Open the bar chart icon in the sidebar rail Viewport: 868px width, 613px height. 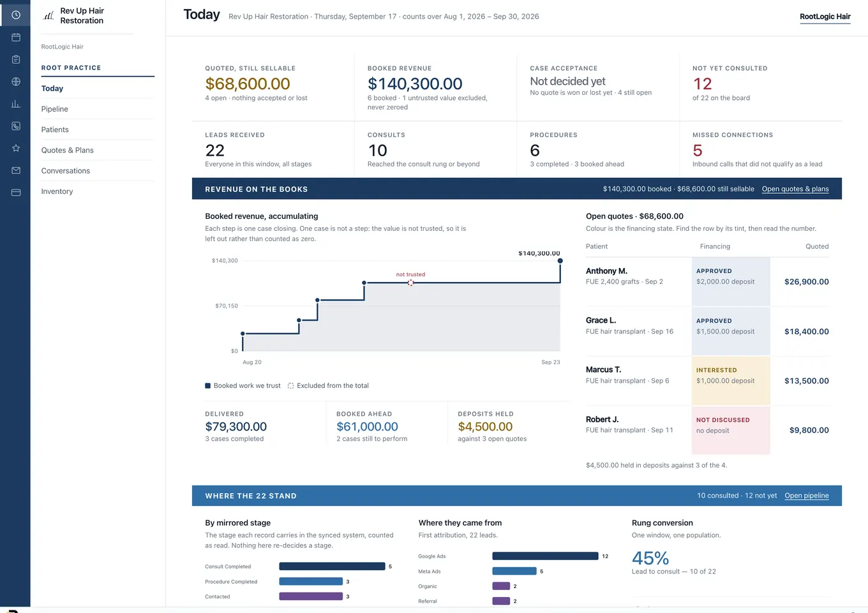click(15, 104)
